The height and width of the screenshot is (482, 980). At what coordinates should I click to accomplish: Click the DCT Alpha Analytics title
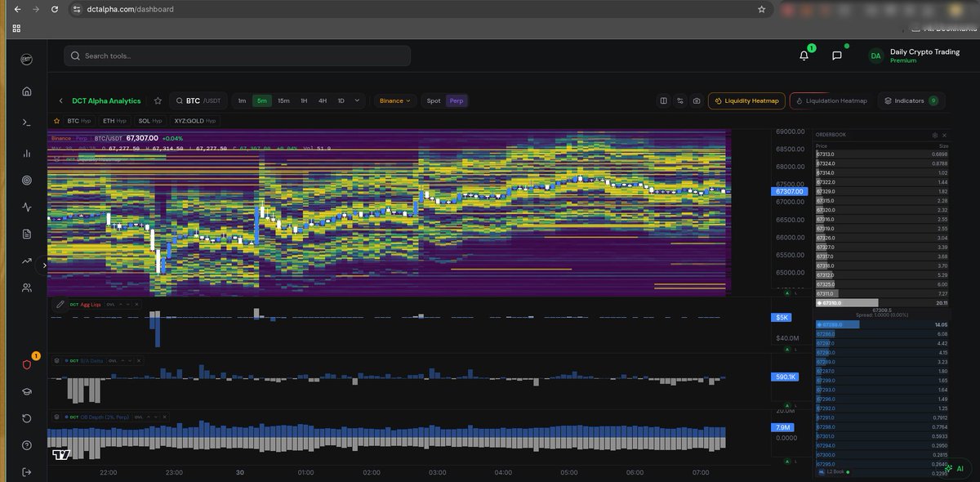click(x=106, y=100)
